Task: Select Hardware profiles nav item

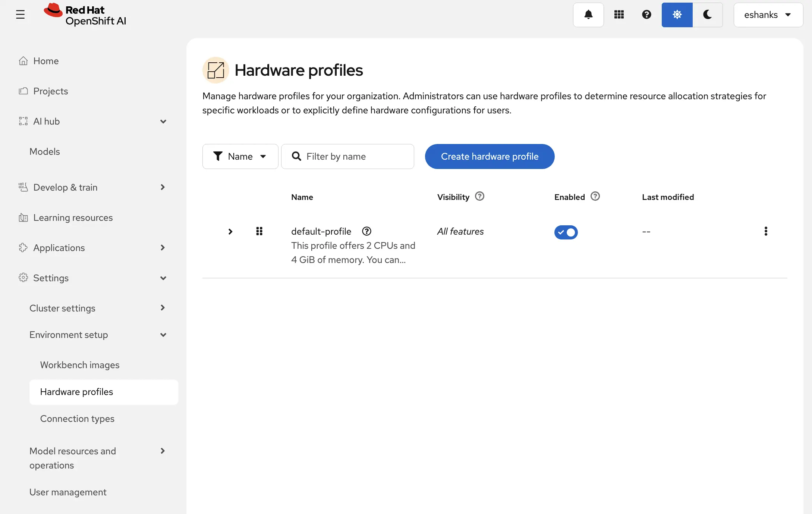Action: pyautogui.click(x=104, y=392)
